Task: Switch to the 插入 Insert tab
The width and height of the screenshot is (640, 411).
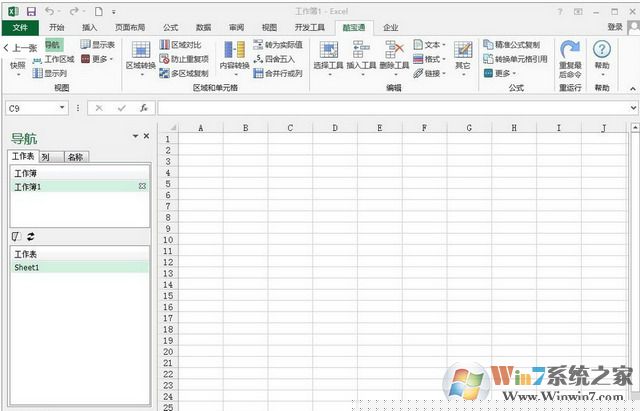Action: click(89, 27)
